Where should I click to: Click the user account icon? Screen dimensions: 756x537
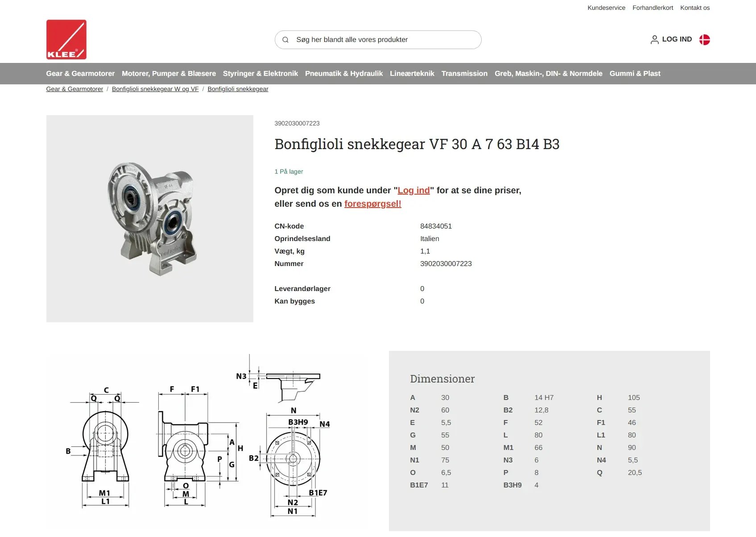tap(654, 40)
